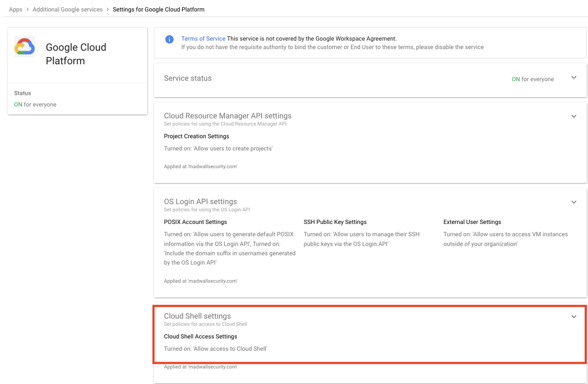This screenshot has height=384, width=588.
Task: Click Cloud Shell settings title
Action: tap(197, 316)
